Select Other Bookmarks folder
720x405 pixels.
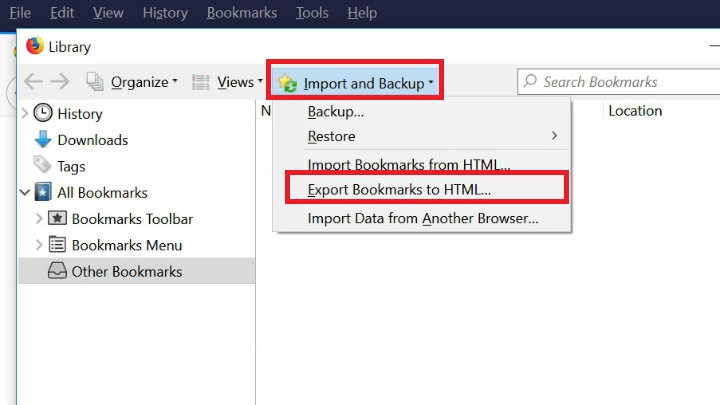pos(127,271)
